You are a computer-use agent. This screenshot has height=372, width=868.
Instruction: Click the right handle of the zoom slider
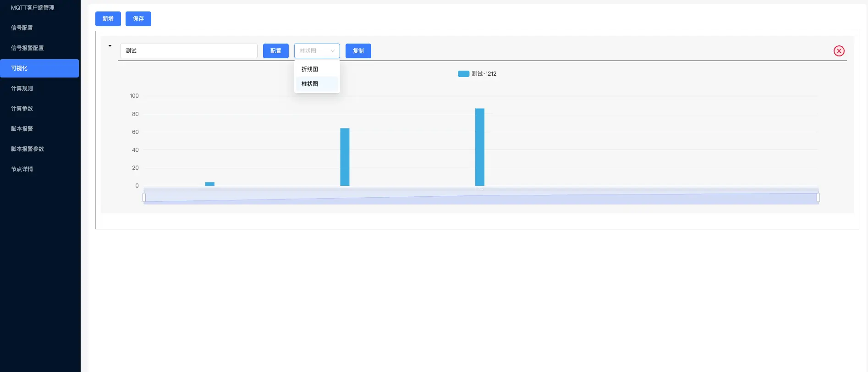click(818, 197)
